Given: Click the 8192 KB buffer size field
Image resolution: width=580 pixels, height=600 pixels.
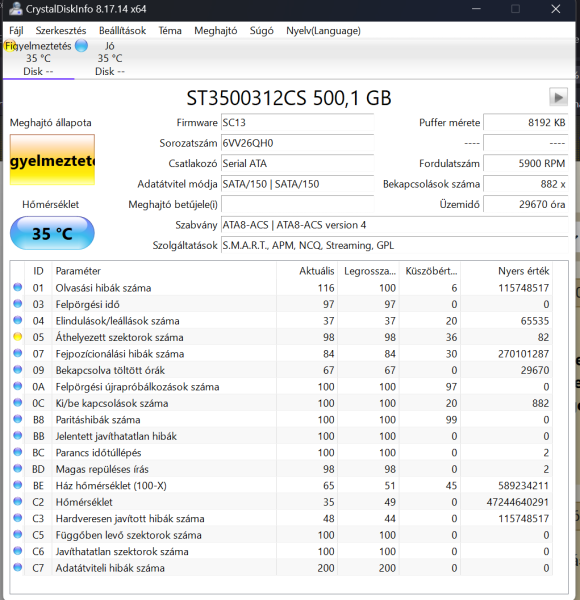Looking at the screenshot, I should pyautogui.click(x=526, y=123).
